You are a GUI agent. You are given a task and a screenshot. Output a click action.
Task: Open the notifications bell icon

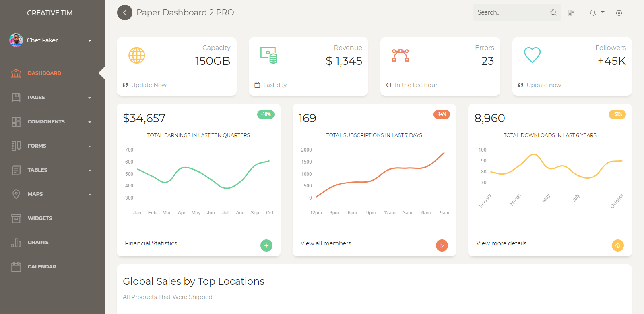click(592, 13)
